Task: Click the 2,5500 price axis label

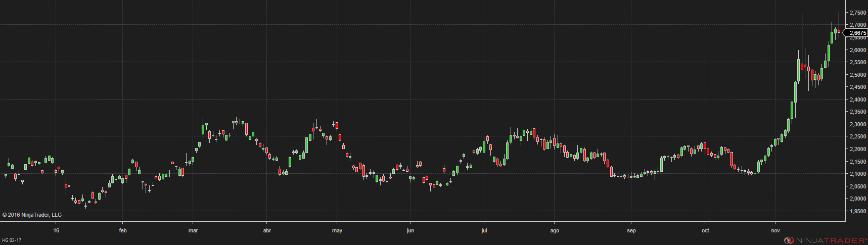Action: coord(857,62)
